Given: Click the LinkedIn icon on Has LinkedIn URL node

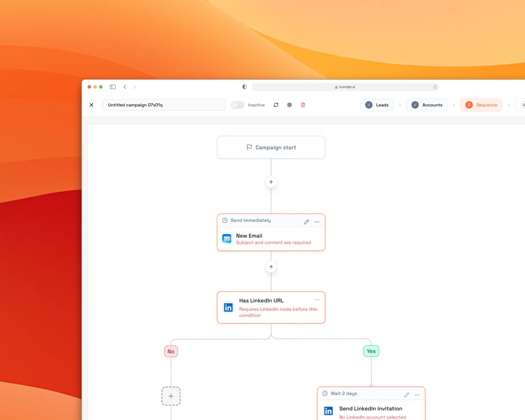Looking at the screenshot, I should tap(228, 307).
